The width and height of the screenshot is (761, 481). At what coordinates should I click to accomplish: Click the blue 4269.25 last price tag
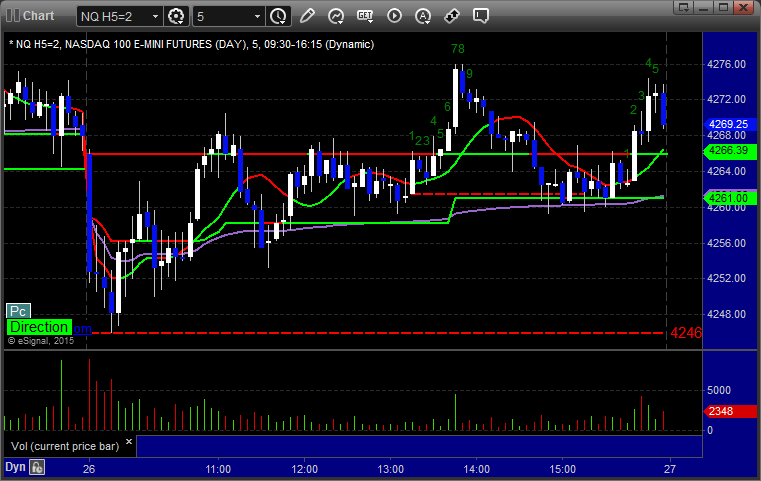coord(730,124)
